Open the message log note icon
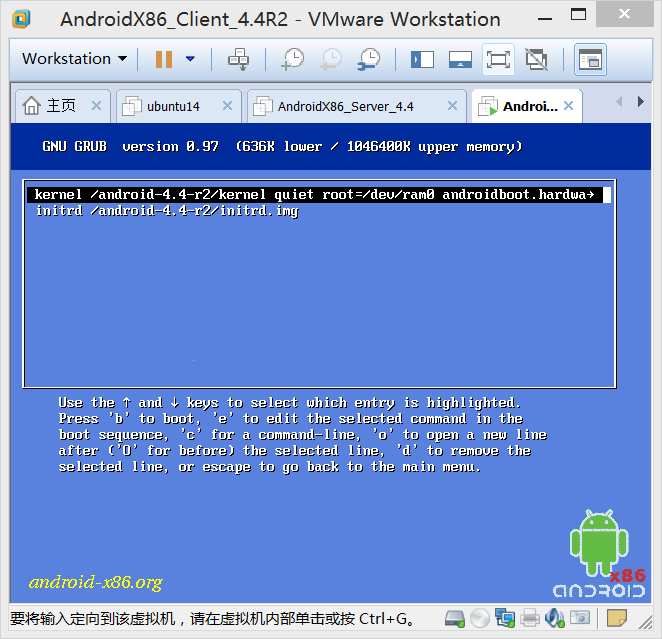This screenshot has height=639, width=662. tap(616, 618)
